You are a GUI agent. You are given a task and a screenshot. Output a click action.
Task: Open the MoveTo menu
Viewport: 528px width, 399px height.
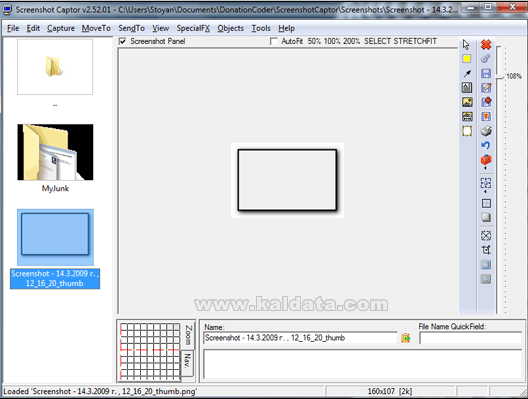tap(96, 28)
